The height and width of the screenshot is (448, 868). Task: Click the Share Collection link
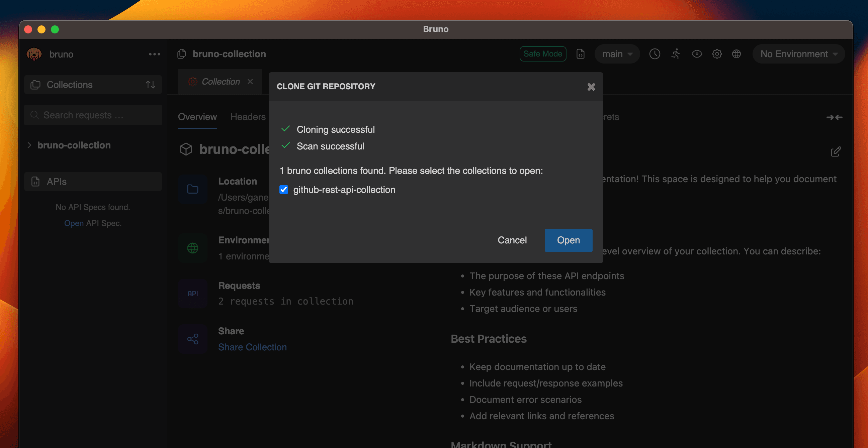[x=252, y=347]
